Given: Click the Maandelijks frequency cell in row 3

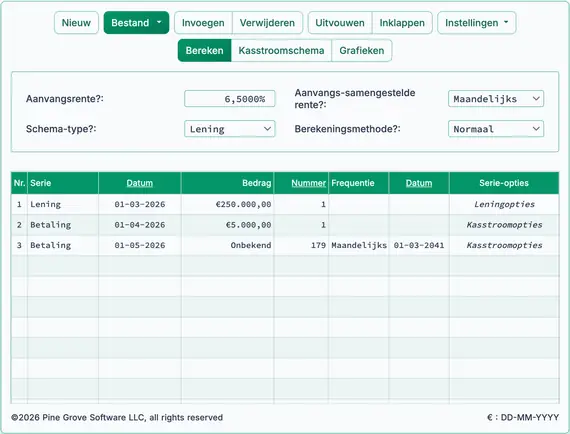Looking at the screenshot, I should pos(358,245).
